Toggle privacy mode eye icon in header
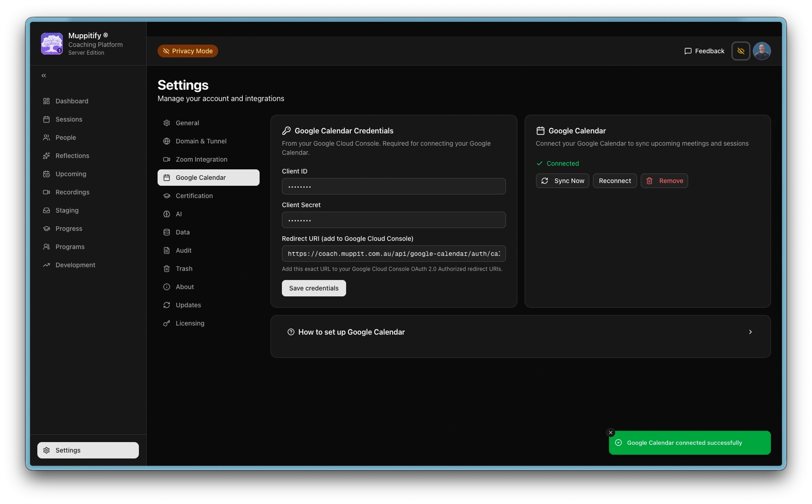The image size is (812, 504). [741, 51]
